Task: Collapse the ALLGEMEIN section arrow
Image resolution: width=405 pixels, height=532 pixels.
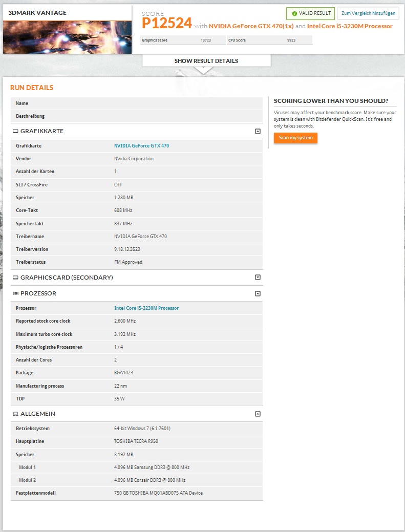Action: pyautogui.click(x=258, y=414)
